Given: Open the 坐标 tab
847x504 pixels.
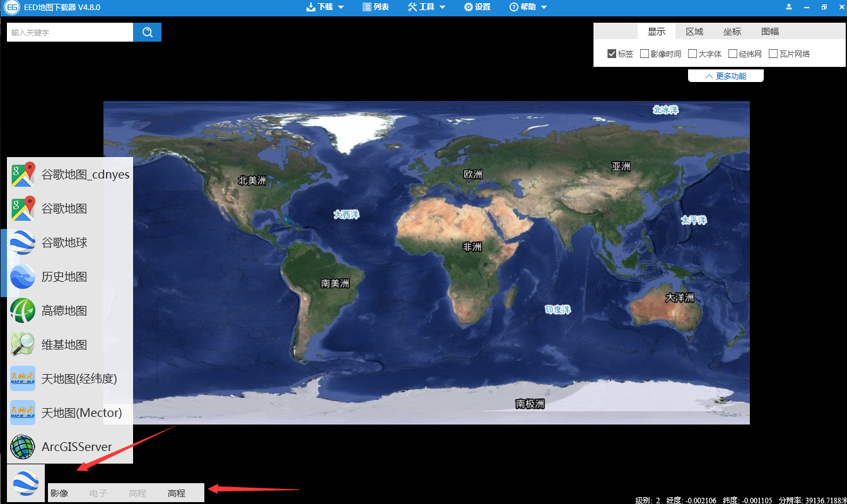Looking at the screenshot, I should (x=732, y=32).
